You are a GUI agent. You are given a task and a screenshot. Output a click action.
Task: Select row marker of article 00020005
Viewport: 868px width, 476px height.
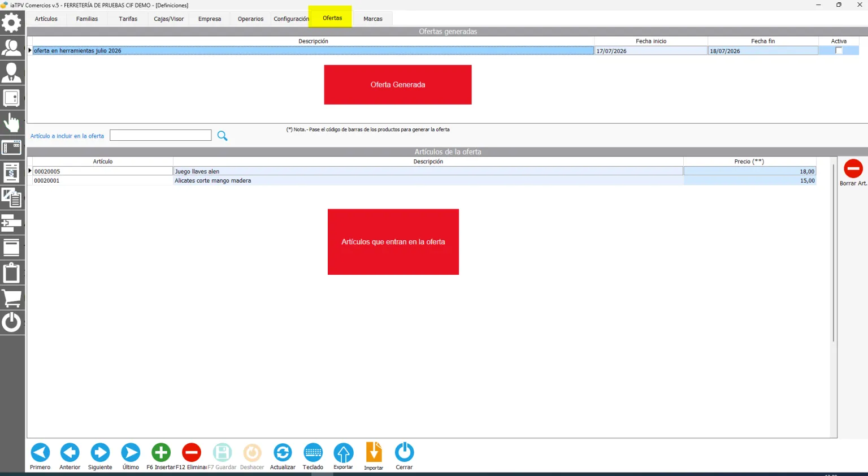click(x=30, y=171)
